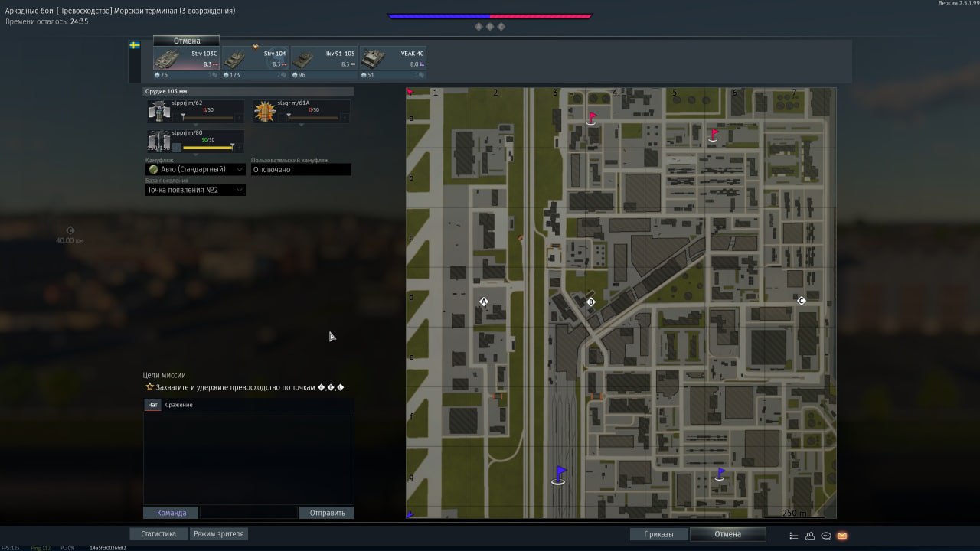The image size is (980, 551).
Task: Click the Ikv 91-105 spawn points 96 value
Action: [299, 75]
